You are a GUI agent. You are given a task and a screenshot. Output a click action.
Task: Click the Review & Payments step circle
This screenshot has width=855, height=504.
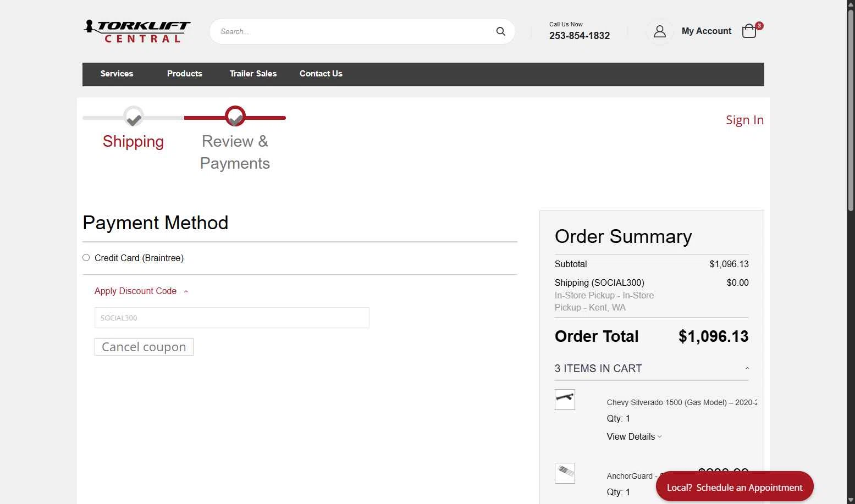tap(235, 117)
